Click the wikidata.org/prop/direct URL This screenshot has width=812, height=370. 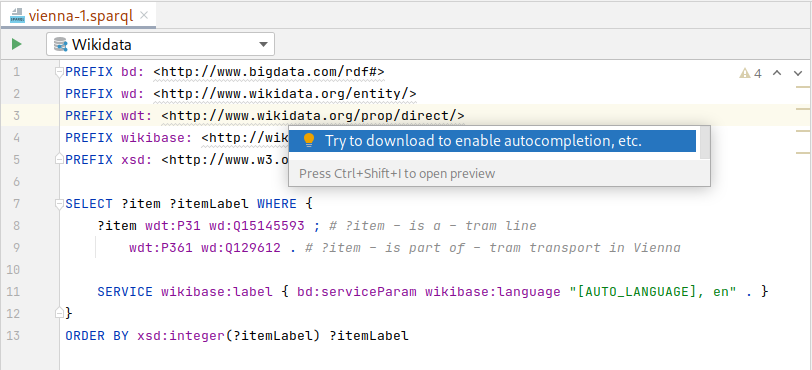coord(313,116)
